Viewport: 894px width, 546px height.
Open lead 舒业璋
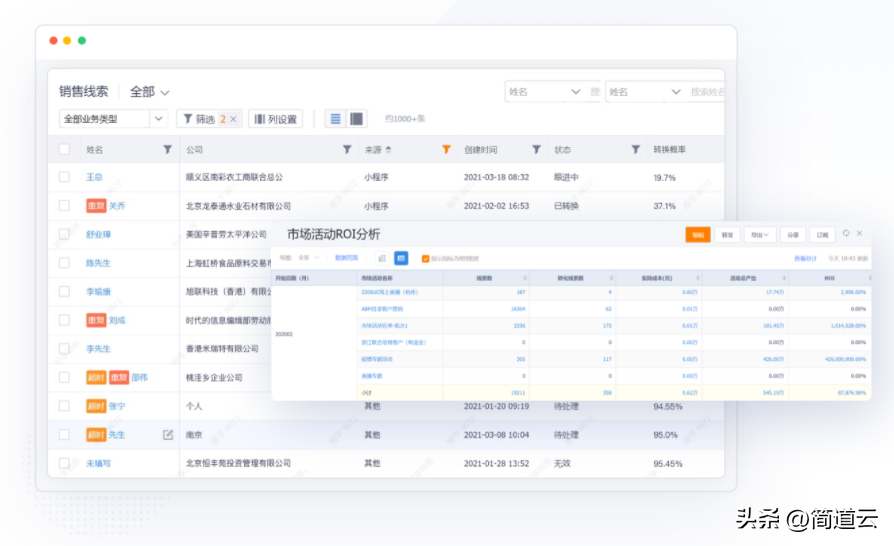click(99, 234)
